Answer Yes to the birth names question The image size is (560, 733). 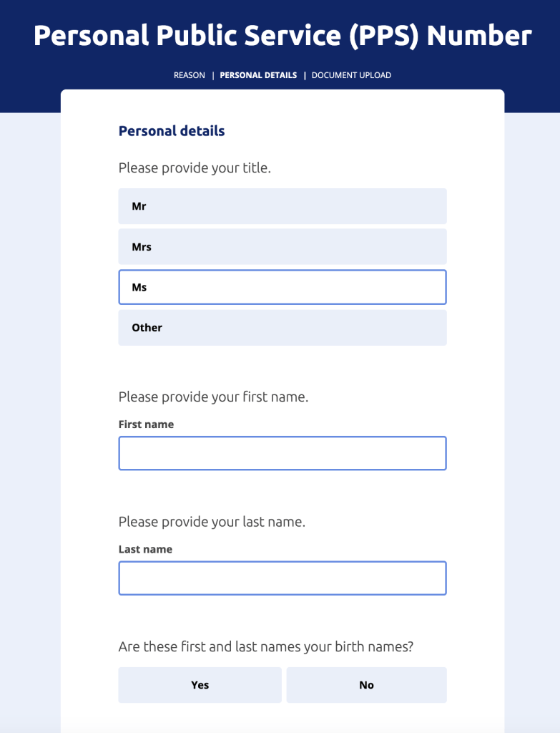200,684
